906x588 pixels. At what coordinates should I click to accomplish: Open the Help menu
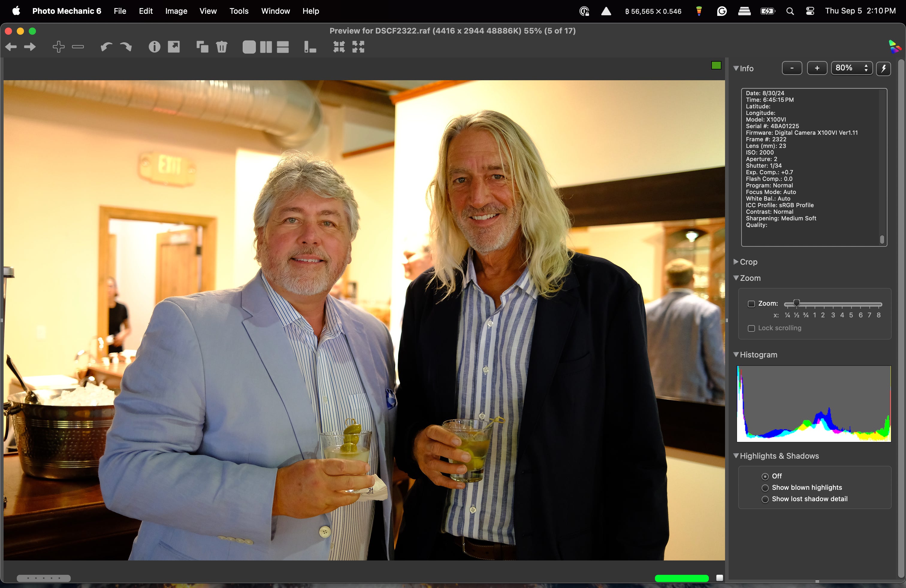click(311, 11)
